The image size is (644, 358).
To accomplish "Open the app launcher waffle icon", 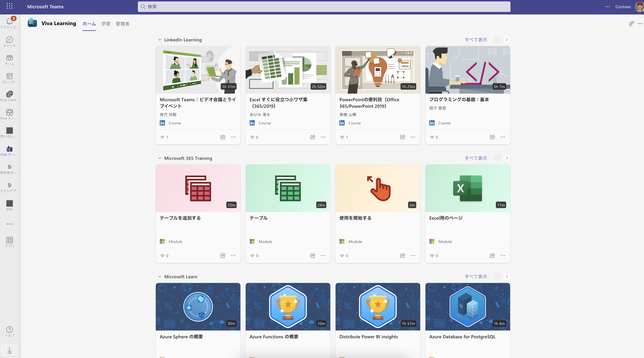I will click(x=10, y=6).
